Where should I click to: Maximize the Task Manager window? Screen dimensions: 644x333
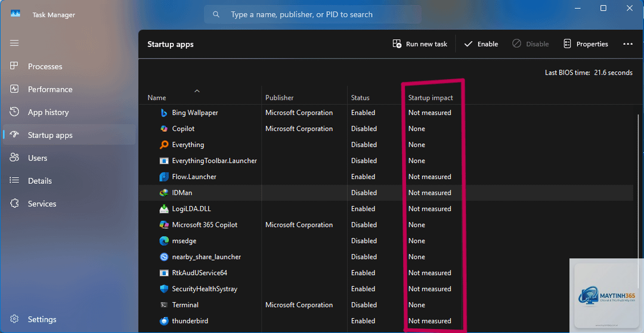coord(603,8)
